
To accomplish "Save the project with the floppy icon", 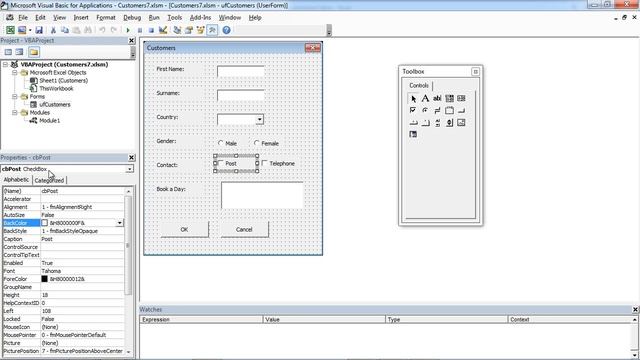I will click(x=39, y=30).
